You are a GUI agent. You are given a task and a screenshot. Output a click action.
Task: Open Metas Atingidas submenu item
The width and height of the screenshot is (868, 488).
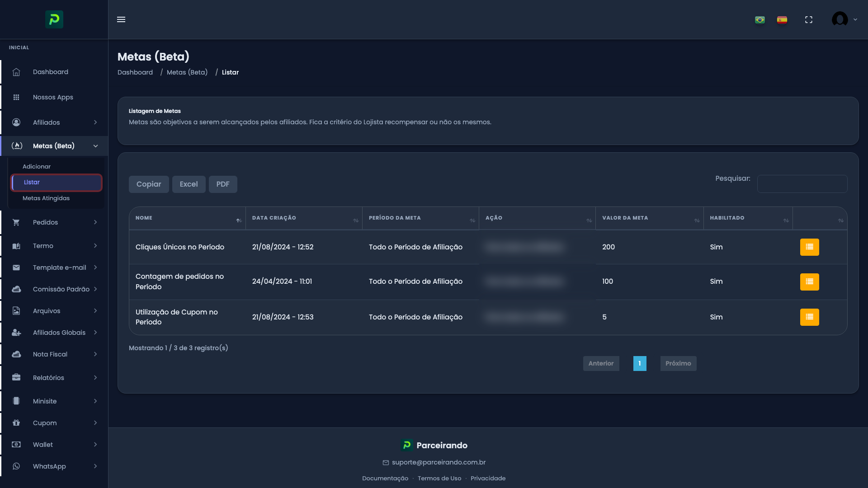click(46, 198)
